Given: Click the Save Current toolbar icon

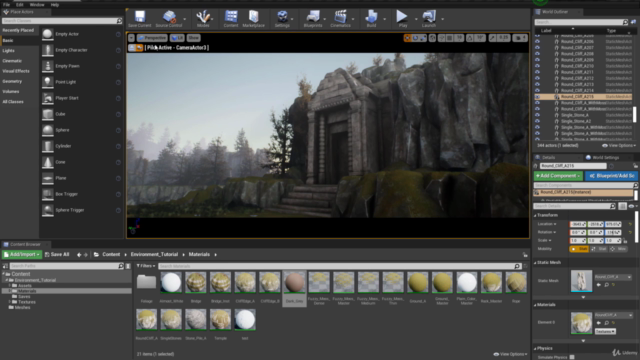Looking at the screenshot, I should (x=140, y=19).
